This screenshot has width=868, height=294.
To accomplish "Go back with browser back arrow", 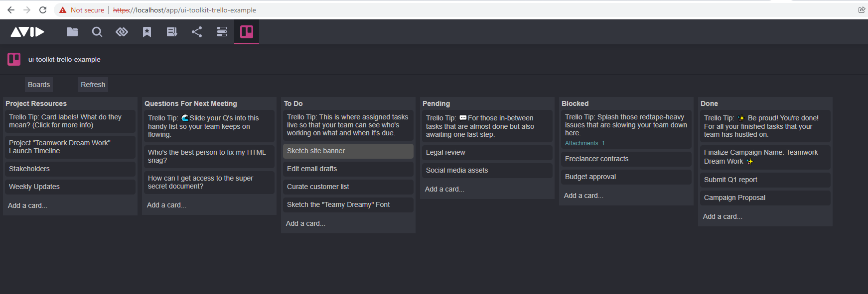I will point(11,10).
